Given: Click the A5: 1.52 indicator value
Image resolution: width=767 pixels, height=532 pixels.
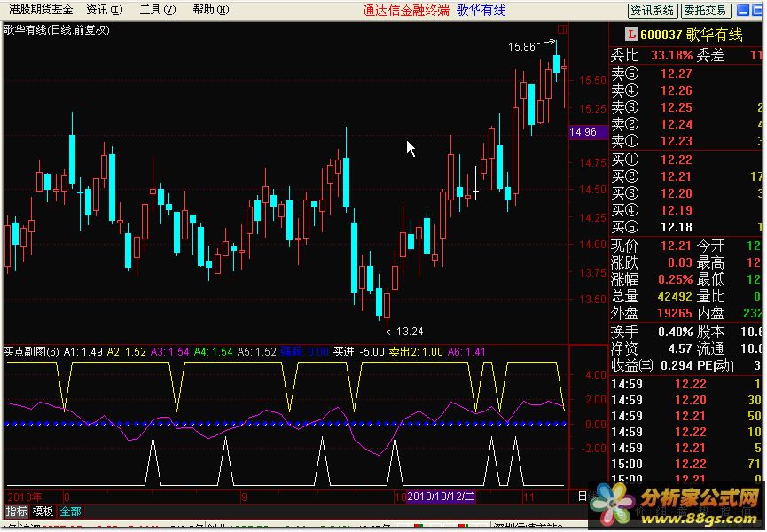Looking at the screenshot, I should pyautogui.click(x=257, y=352).
